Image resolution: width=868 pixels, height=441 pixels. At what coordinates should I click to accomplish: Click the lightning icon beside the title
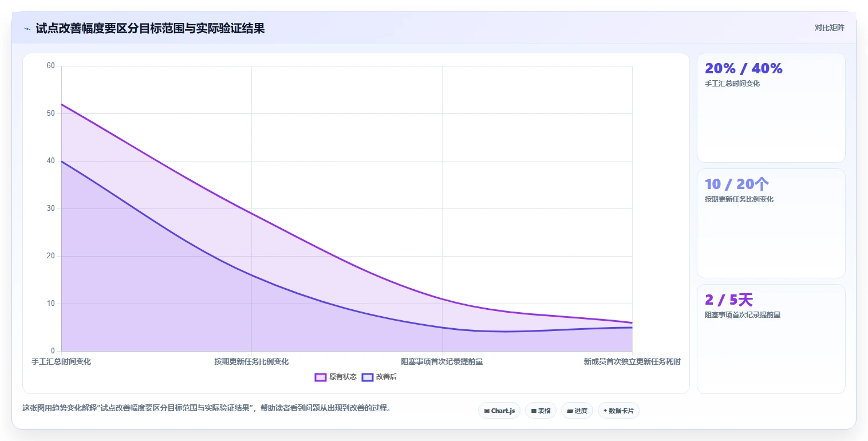click(27, 29)
